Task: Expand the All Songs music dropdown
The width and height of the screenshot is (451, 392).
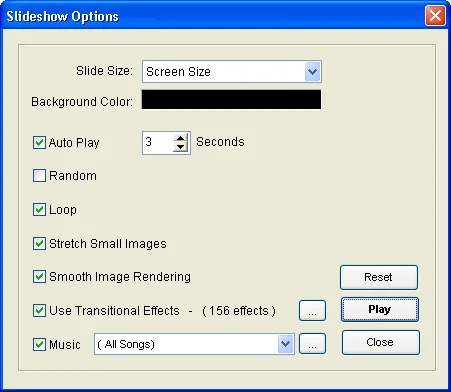Action: point(286,344)
